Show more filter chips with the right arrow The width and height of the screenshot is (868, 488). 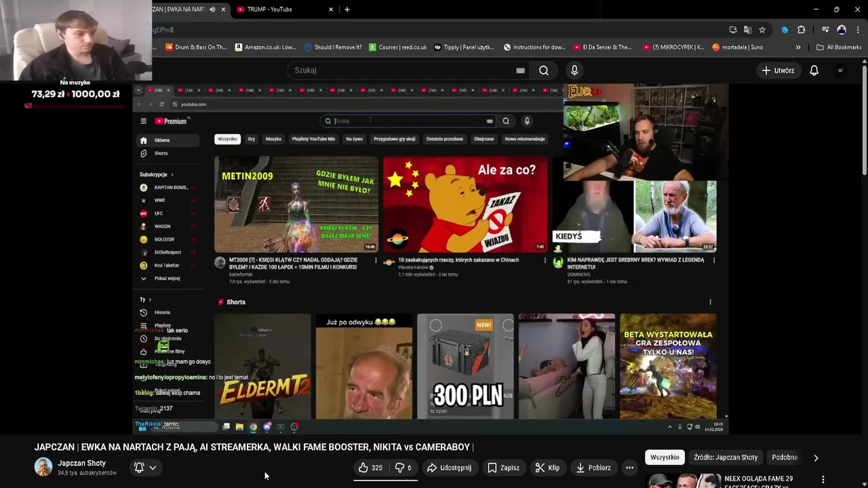point(816,457)
